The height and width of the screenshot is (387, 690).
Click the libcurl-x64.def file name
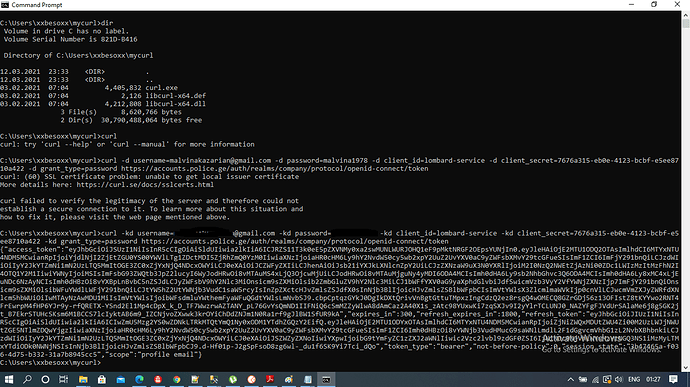[176, 96]
